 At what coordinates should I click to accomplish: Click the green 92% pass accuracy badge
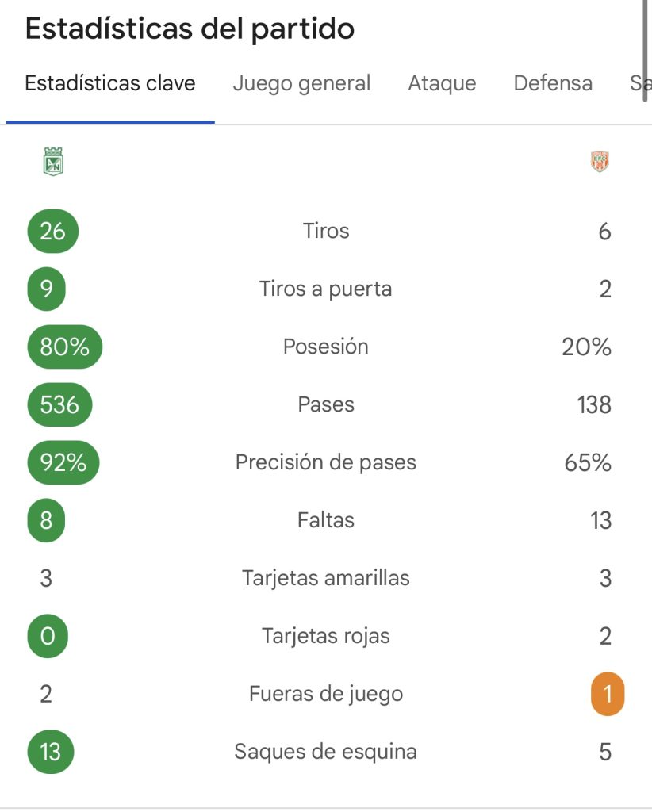tap(63, 462)
